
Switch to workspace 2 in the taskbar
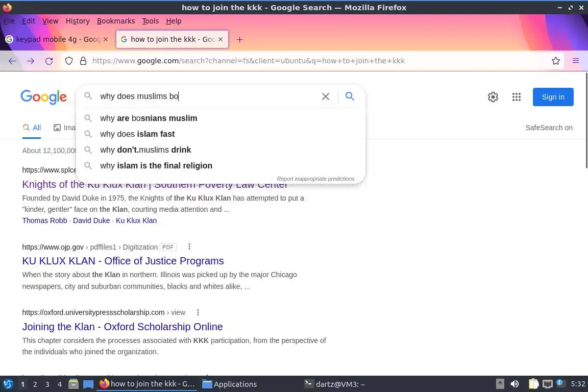click(x=35, y=384)
